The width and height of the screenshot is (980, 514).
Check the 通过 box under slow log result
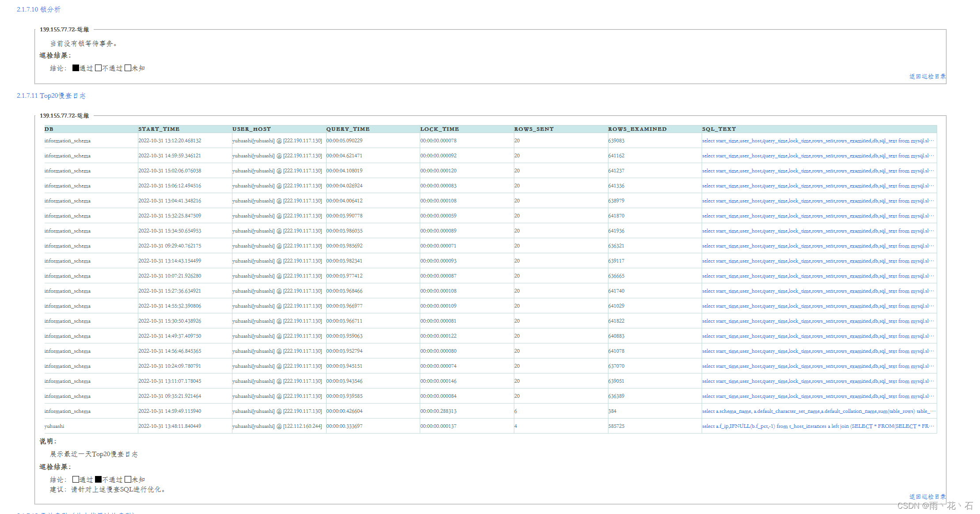[76, 480]
